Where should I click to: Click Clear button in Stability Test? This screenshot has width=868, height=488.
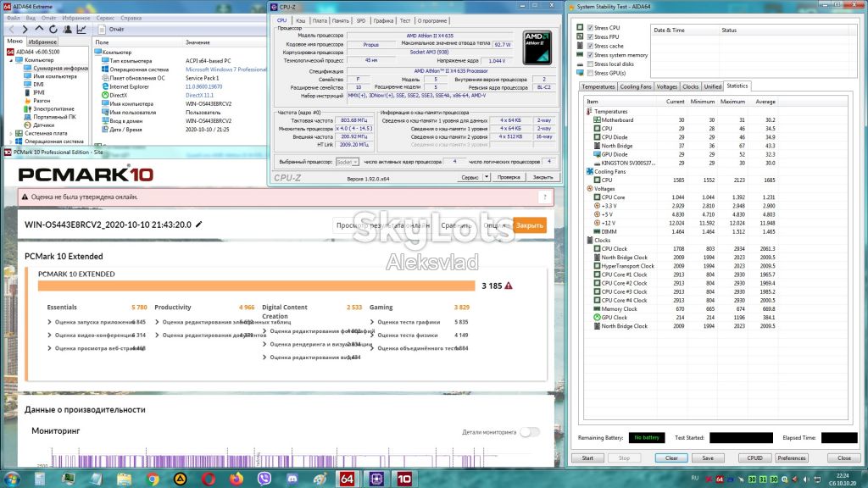point(671,458)
